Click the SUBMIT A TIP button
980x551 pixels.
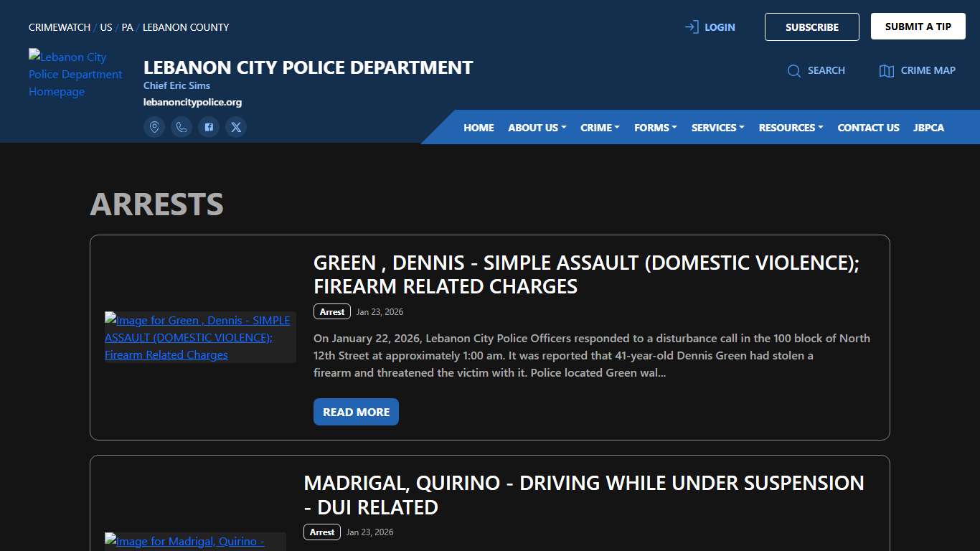(x=918, y=26)
